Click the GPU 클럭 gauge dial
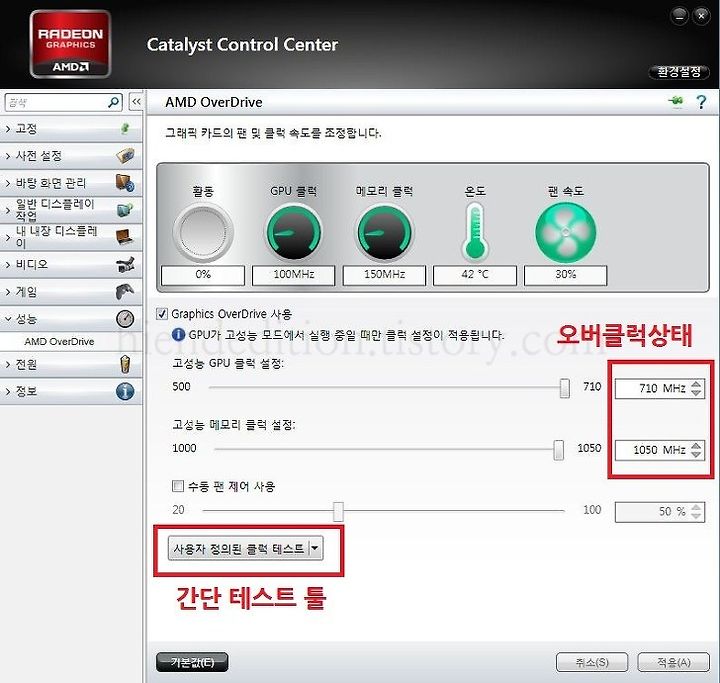Viewport: 720px width, 683px height. click(294, 233)
